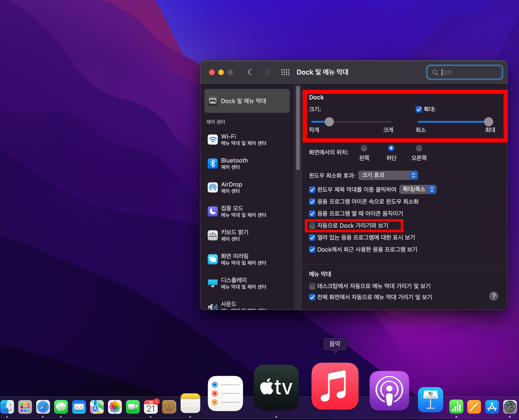
Task: Toggle 윈도우 제목 막대를 이중 클릭하여 checkbox
Action: pyautogui.click(x=312, y=190)
